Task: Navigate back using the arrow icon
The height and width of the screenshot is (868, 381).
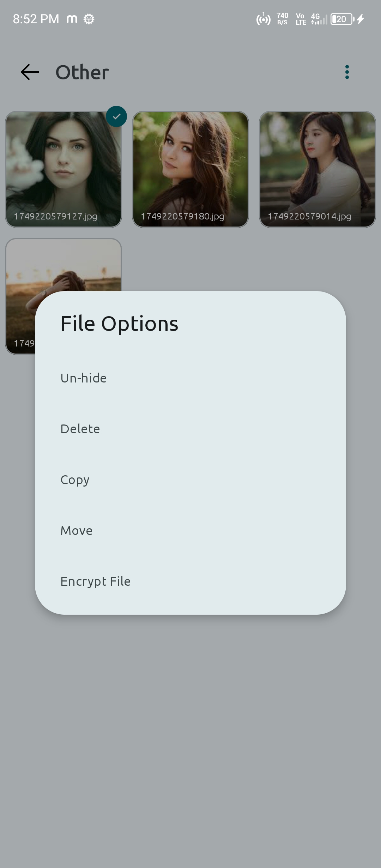Action: pos(29,72)
